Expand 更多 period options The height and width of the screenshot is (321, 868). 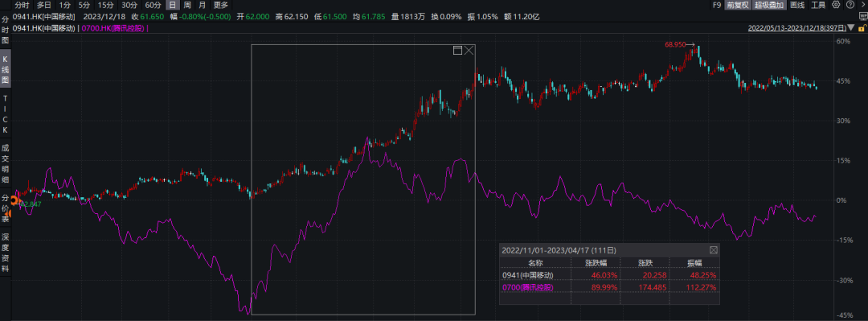tap(220, 5)
